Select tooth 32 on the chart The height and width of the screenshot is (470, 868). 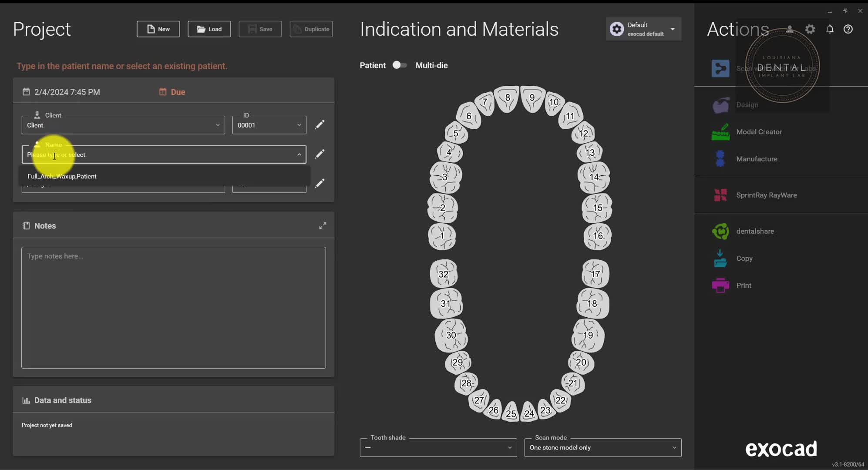coord(444,274)
